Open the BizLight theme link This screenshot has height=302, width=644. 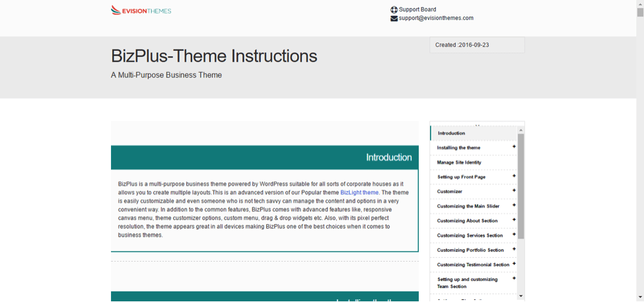tap(359, 192)
